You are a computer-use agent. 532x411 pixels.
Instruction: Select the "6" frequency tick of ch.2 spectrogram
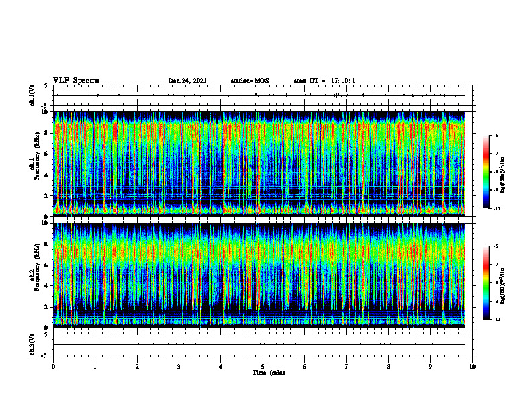(47, 265)
